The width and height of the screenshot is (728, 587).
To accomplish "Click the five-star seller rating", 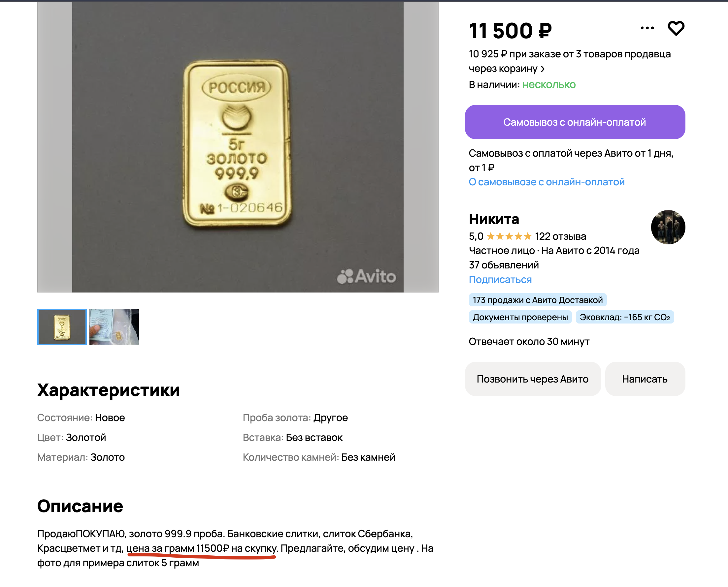I will [x=509, y=236].
